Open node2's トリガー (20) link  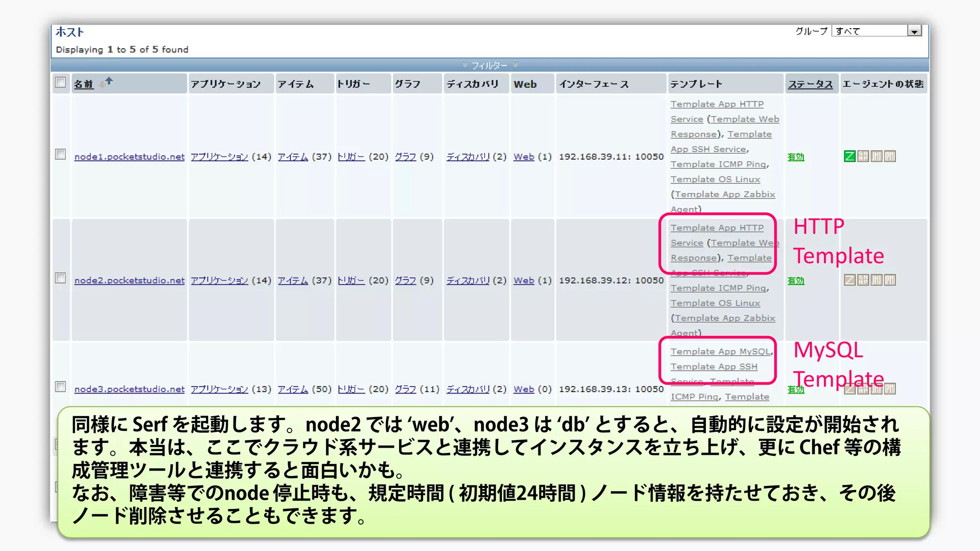[351, 280]
